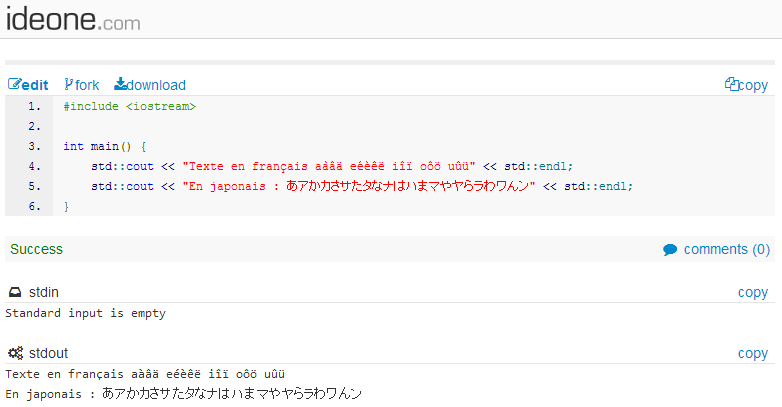The width and height of the screenshot is (782, 407).
Task: Click the 'Standard input is empty' text
Action: [85, 313]
